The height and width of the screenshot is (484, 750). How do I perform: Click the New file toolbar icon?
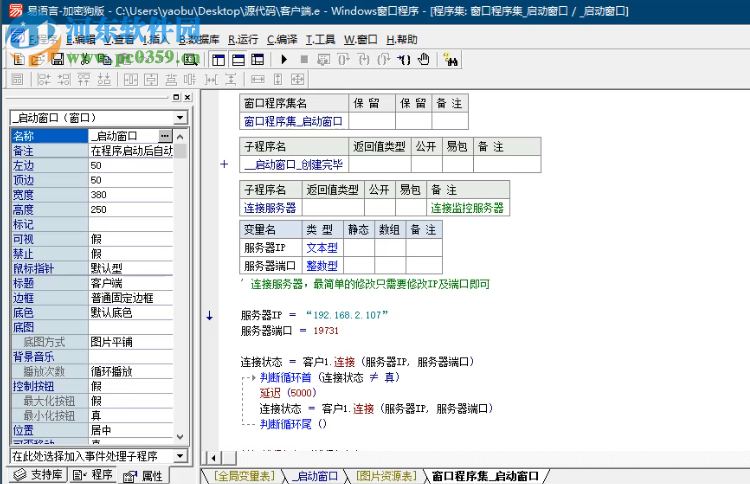[17, 60]
